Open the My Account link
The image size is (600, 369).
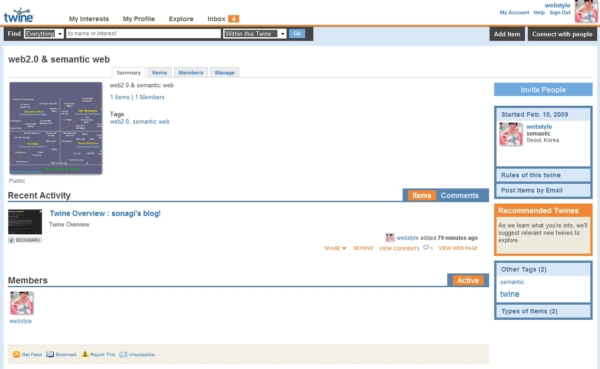tap(514, 13)
